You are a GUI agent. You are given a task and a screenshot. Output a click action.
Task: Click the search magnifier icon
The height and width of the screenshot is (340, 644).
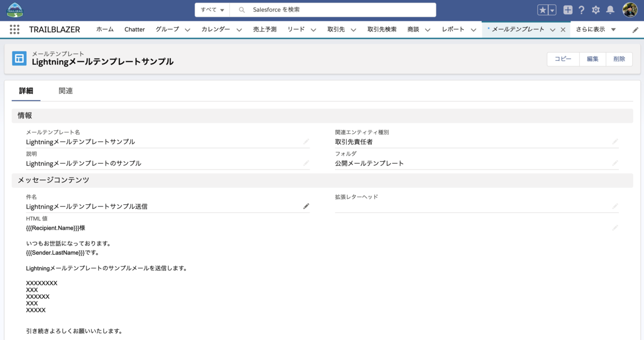(241, 10)
